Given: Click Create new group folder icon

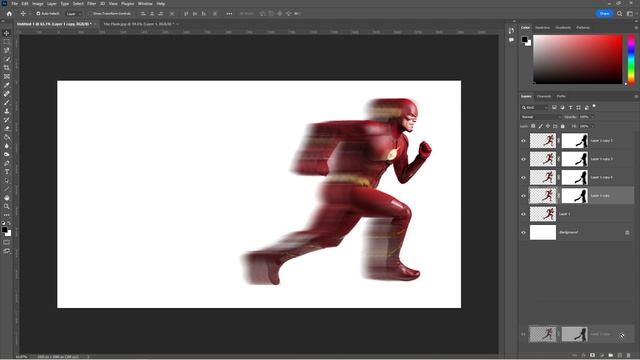Looking at the screenshot, I should click(611, 356).
